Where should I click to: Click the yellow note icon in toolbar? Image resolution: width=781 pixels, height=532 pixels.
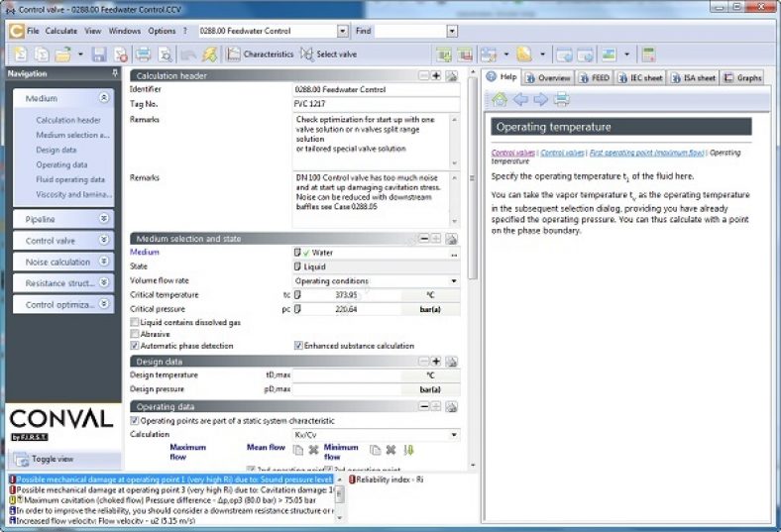click(524, 54)
